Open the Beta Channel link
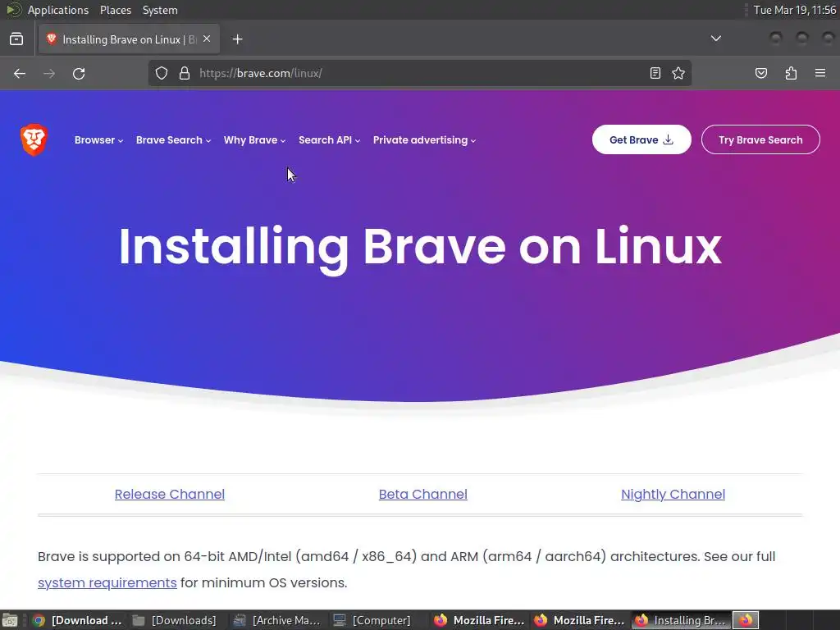This screenshot has width=840, height=630. click(422, 494)
